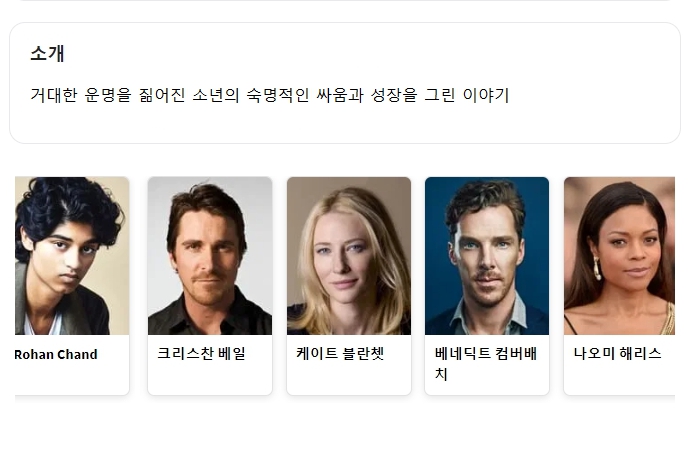Image resolution: width=689 pixels, height=459 pixels.
Task: Click white footer under Rohan Chand name
Action: (72, 379)
